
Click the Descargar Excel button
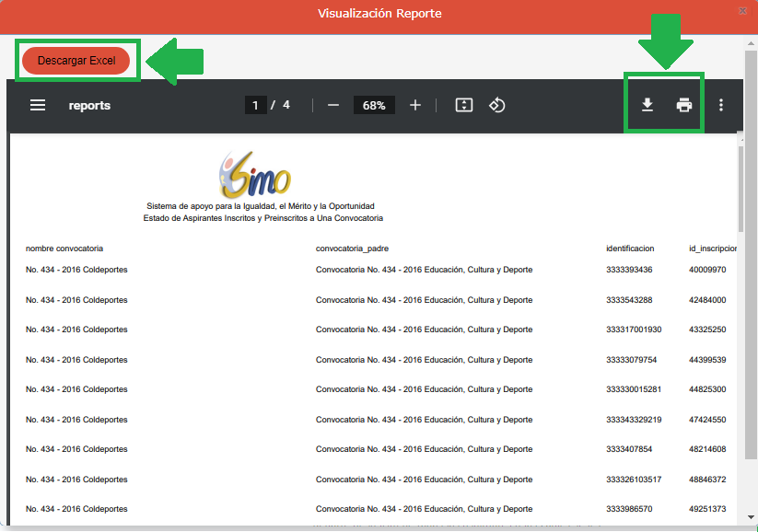coord(76,60)
